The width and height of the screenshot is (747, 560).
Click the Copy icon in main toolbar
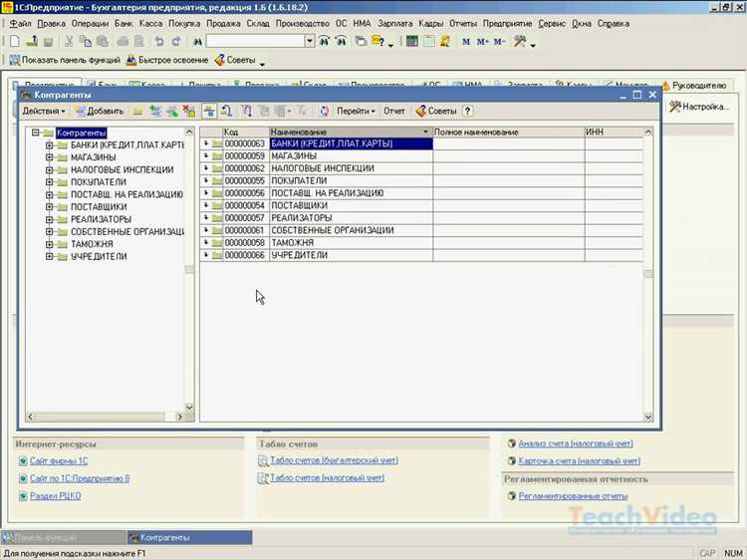coord(86,42)
